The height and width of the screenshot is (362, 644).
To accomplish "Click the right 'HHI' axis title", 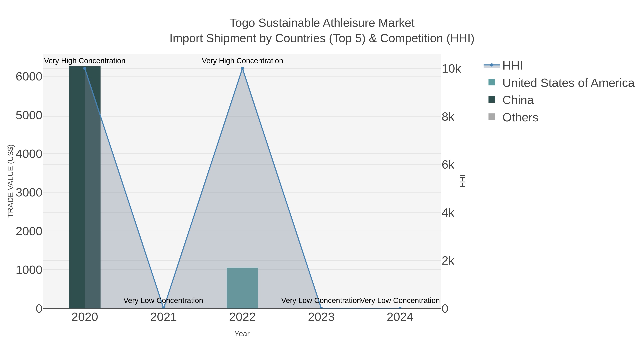I will coord(463,181).
